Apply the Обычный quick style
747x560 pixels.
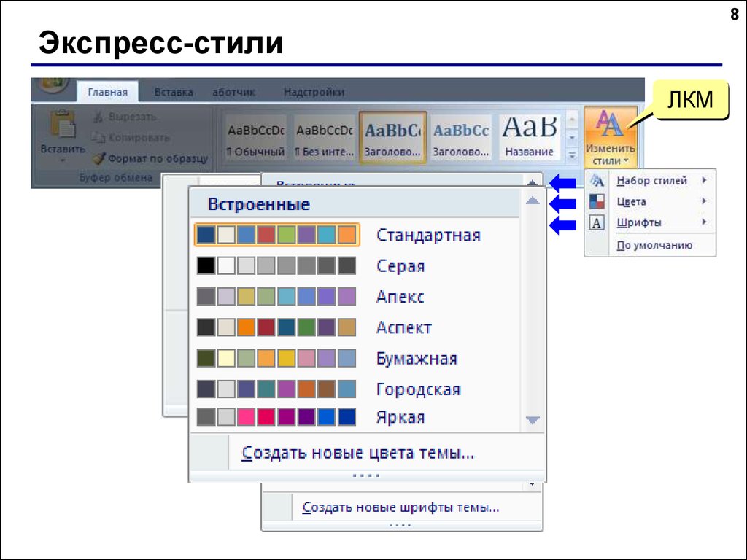[x=256, y=138]
